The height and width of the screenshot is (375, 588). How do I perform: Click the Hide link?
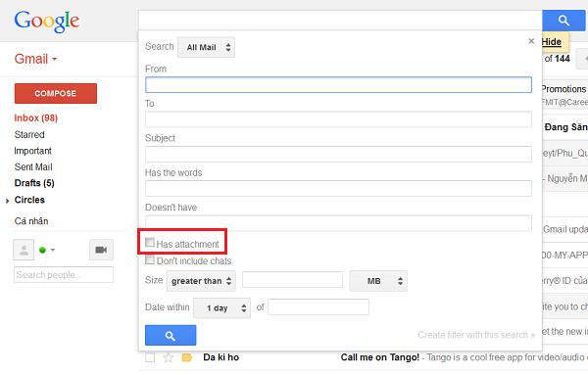coord(551,41)
